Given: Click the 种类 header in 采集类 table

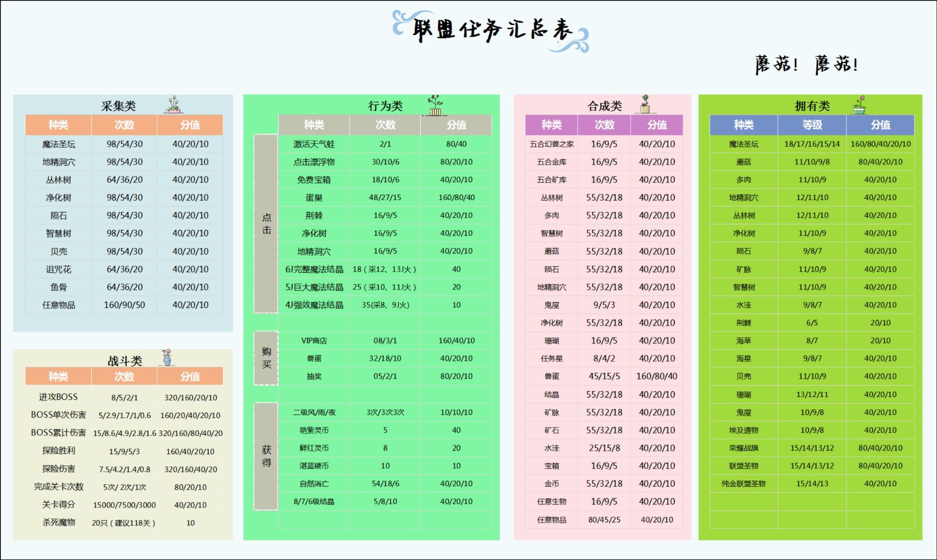Looking at the screenshot, I should (x=58, y=125).
